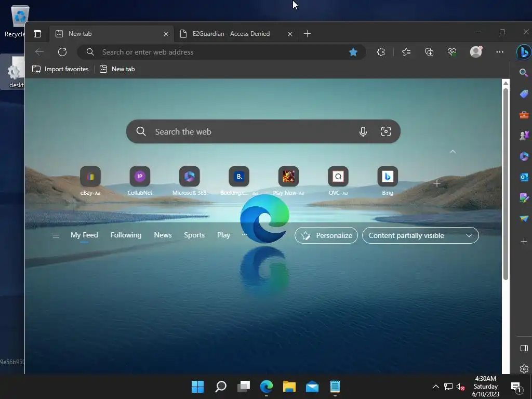
Task: Customize sidebar with plus icon
Action: click(x=524, y=241)
